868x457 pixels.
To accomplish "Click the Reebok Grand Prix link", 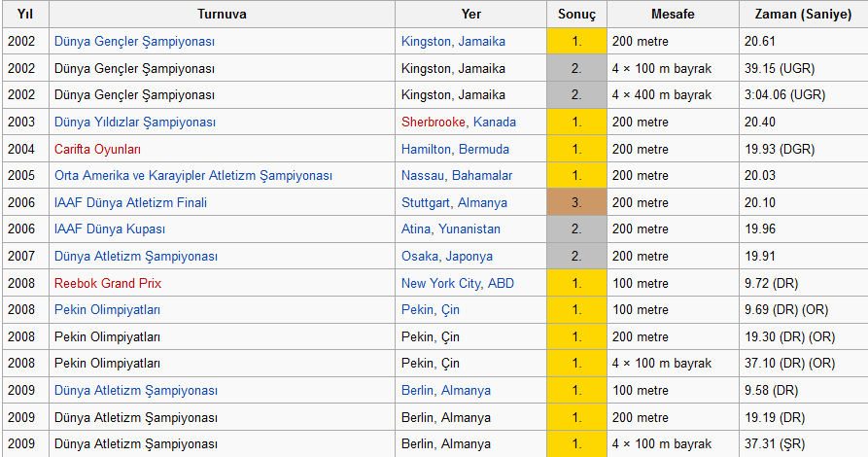I will click(x=108, y=283).
